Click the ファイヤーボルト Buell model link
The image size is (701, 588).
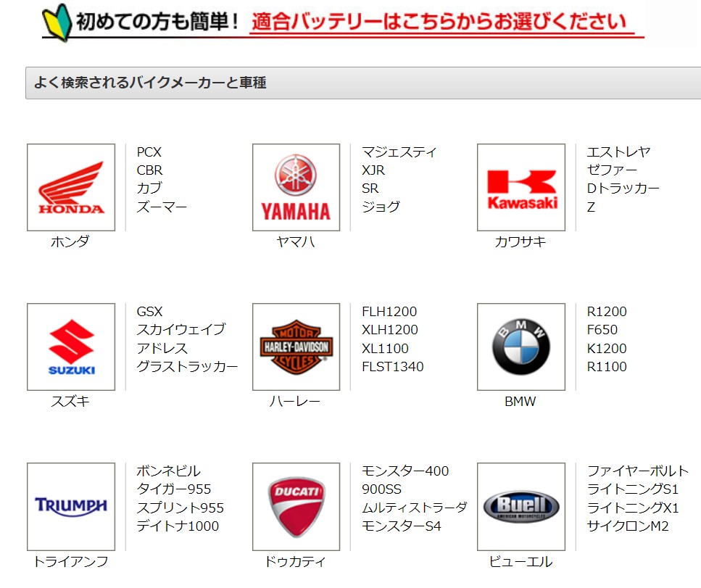638,471
